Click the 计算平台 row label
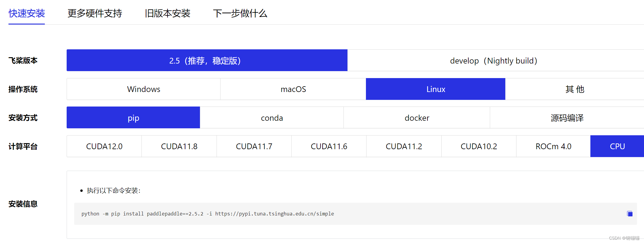The image size is (644, 243). 23,146
